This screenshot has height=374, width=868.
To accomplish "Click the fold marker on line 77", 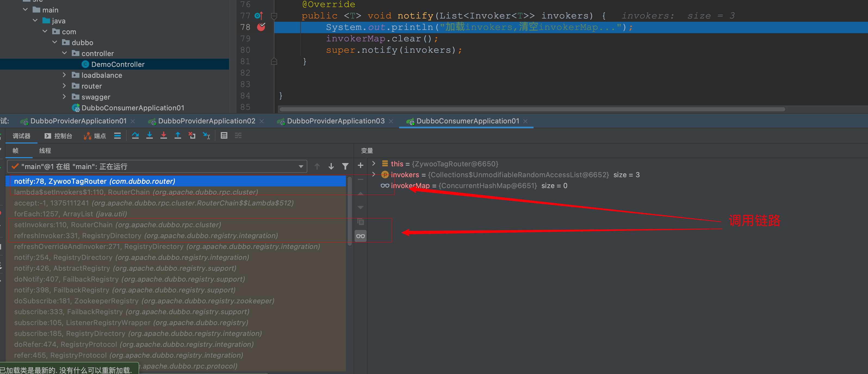I will [x=274, y=16].
